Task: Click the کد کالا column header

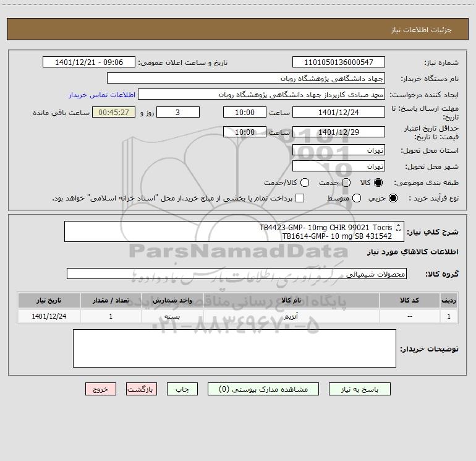Action: tap(409, 300)
